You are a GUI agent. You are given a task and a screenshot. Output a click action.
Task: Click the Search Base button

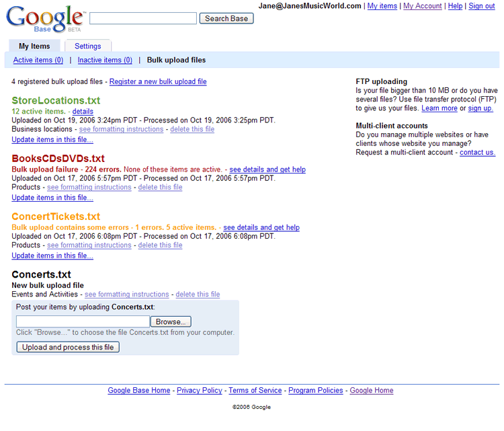click(x=226, y=18)
